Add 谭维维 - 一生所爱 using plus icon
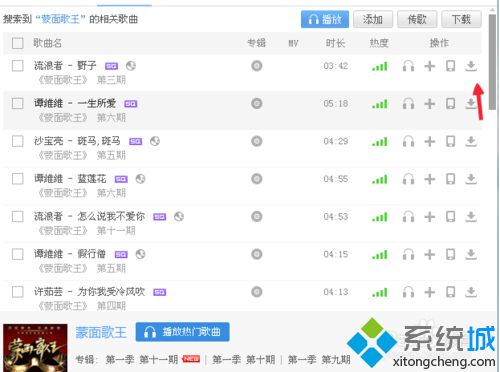The height and width of the screenshot is (372, 500). 430,104
